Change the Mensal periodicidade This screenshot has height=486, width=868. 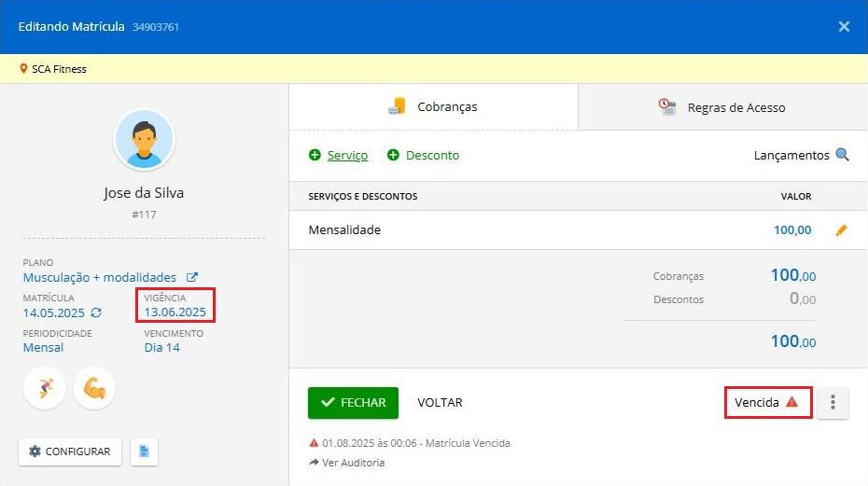coord(43,348)
